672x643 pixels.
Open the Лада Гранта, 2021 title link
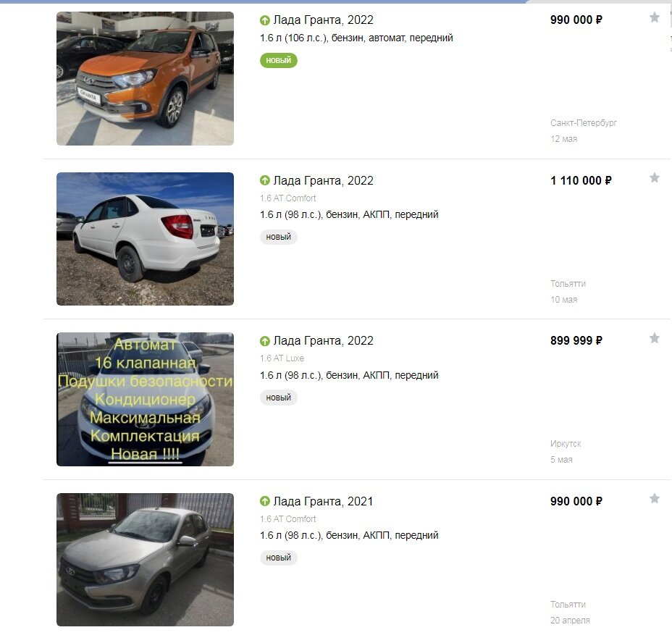(x=323, y=501)
